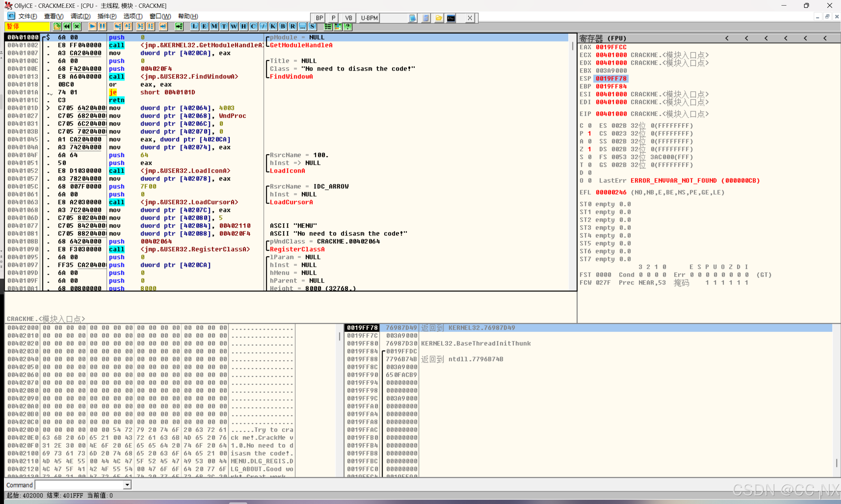This screenshot has width=841, height=504.
Task: Toggle the O overflow flag value
Action: [590, 180]
